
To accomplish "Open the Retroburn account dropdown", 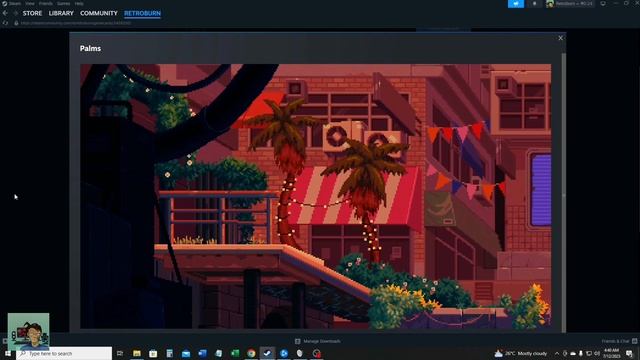I will pyautogui.click(x=570, y=4).
